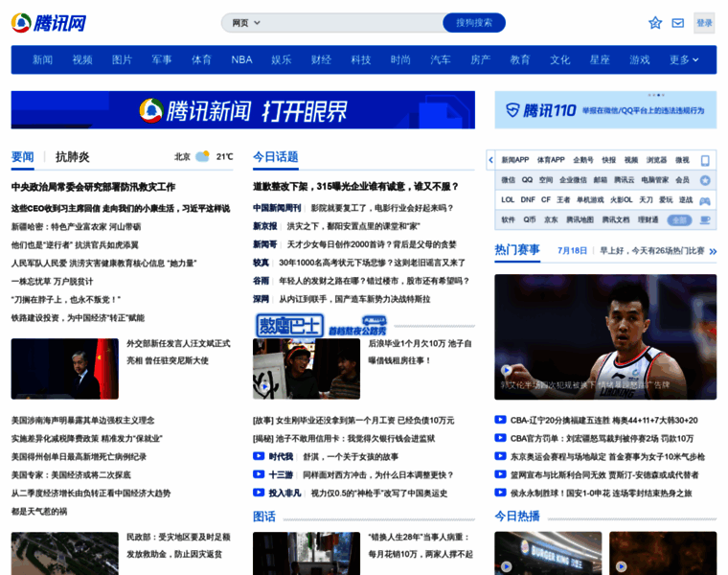The image size is (728, 575).
Task: Click the 搜狗搜索 search button
Action: 474,23
